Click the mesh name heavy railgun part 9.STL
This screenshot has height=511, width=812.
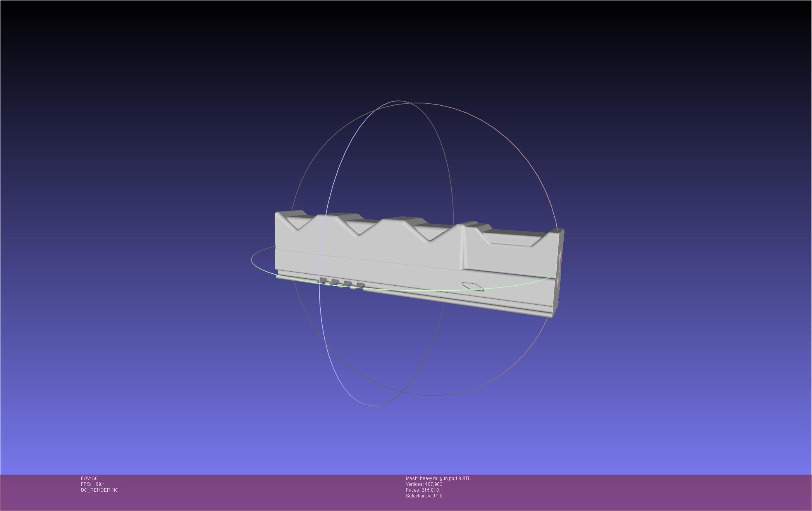438,478
